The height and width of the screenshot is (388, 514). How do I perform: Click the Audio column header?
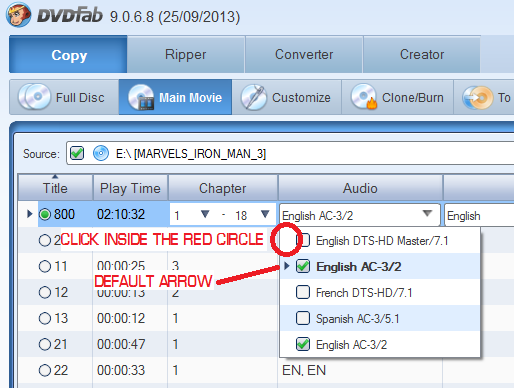[x=360, y=188]
